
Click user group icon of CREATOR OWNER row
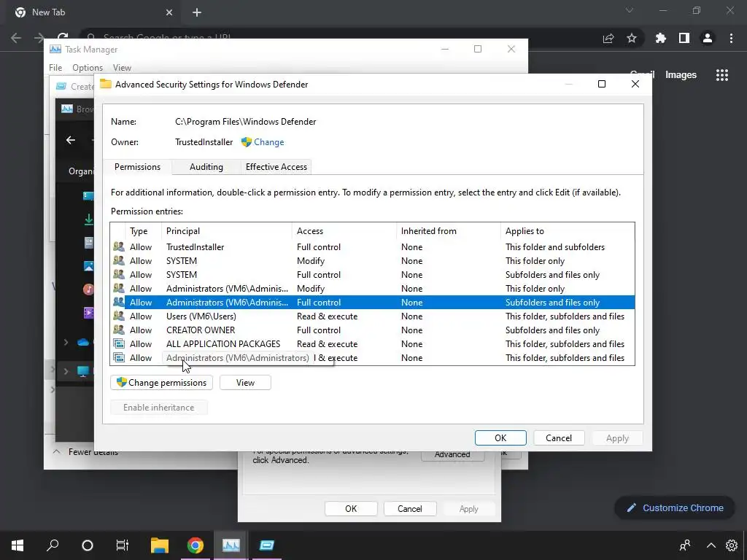119,330
